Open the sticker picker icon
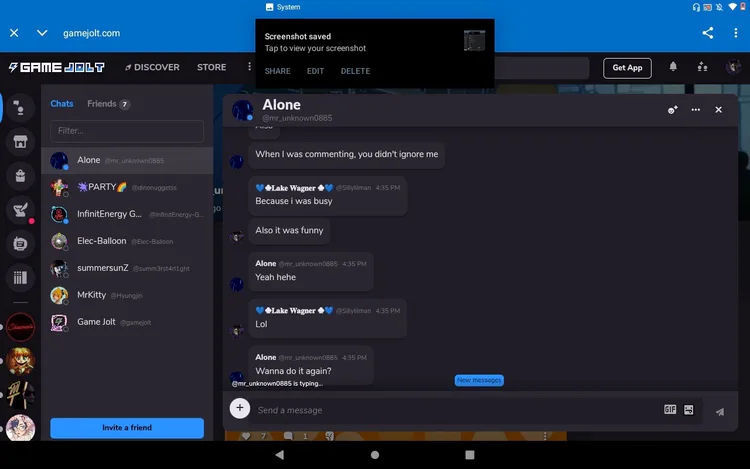This screenshot has width=750, height=469. (x=688, y=410)
